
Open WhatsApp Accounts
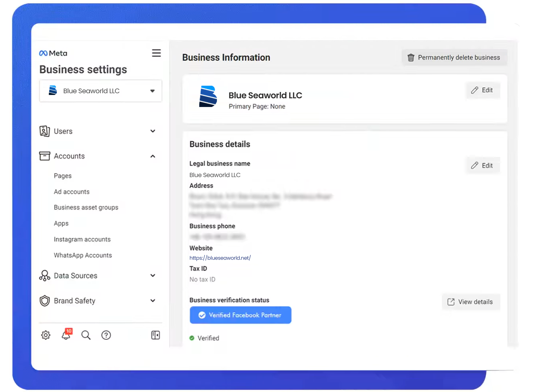[83, 255]
